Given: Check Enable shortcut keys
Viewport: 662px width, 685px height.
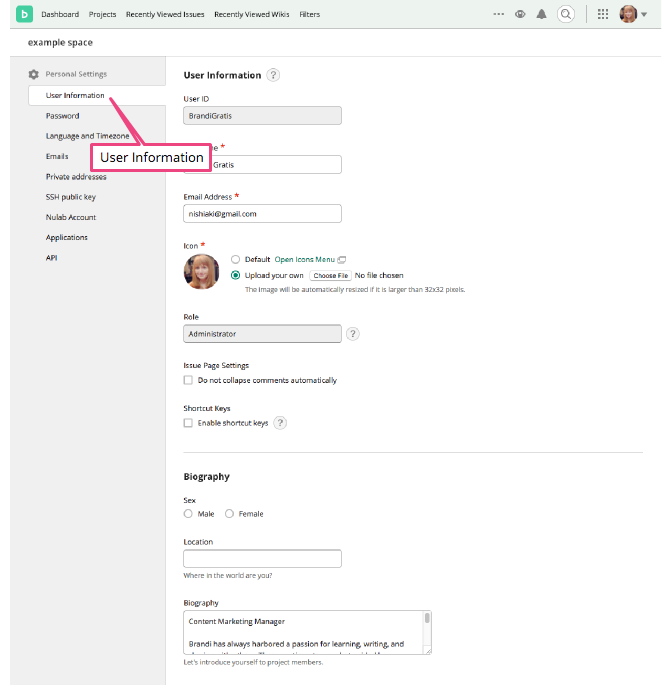Looking at the screenshot, I should [188, 423].
